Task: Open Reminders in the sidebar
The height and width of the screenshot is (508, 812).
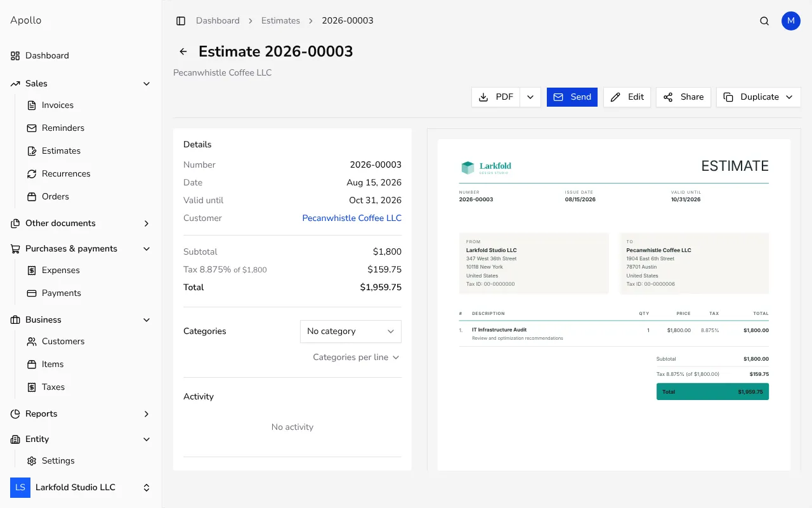Action: click(88, 128)
